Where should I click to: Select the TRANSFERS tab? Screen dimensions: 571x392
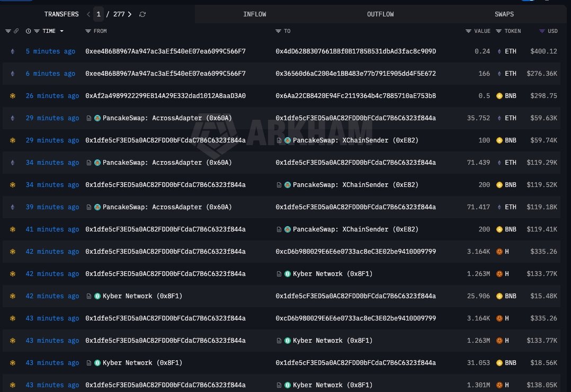click(x=61, y=14)
